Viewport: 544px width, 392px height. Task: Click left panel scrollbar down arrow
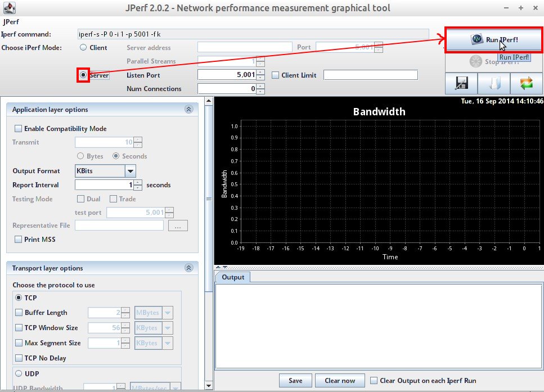(209, 385)
